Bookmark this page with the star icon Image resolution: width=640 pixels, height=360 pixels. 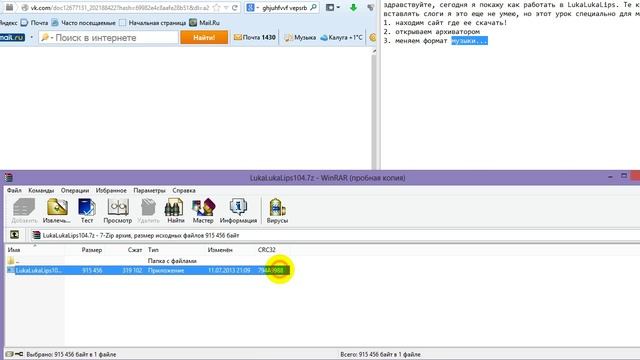[x=217, y=7]
